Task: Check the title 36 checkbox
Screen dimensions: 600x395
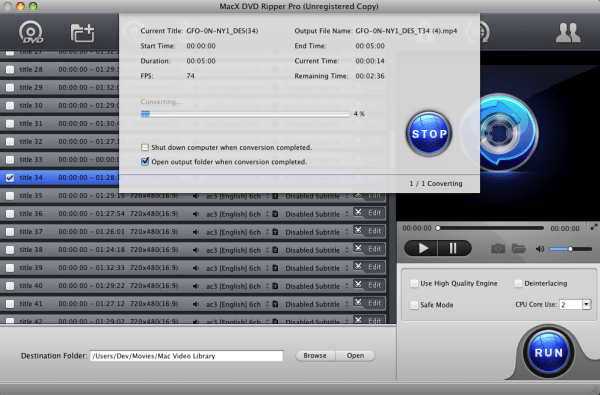Action: [x=10, y=214]
